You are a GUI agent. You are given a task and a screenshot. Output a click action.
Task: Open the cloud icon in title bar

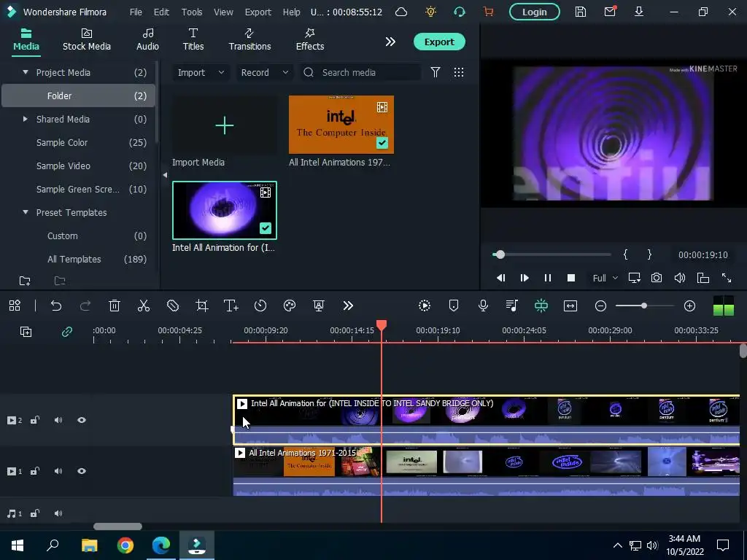click(x=402, y=12)
